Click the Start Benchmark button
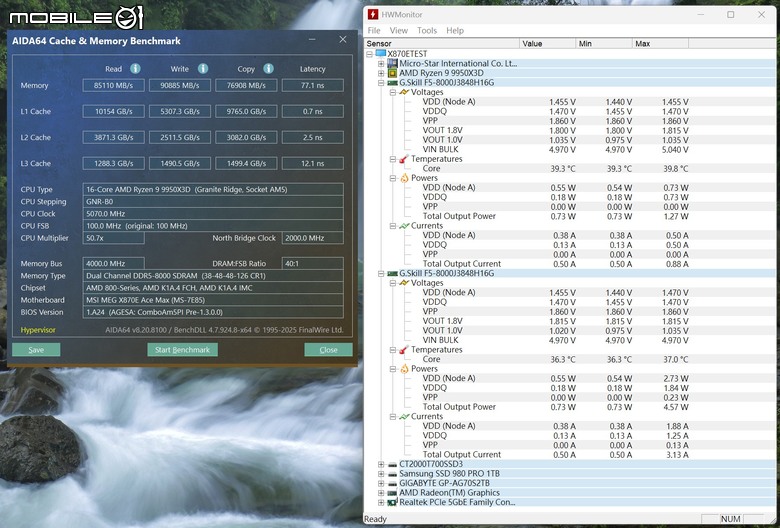The height and width of the screenshot is (528, 780). point(182,349)
